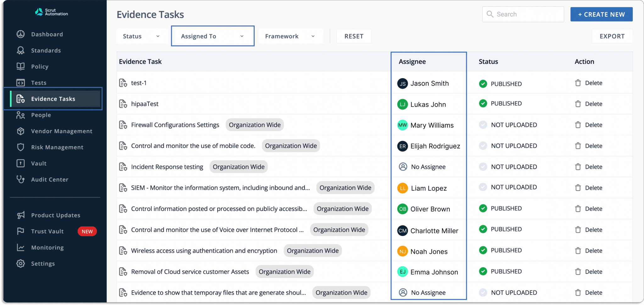644x305 pixels.
Task: Click the Settings gear icon
Action: click(x=20, y=264)
